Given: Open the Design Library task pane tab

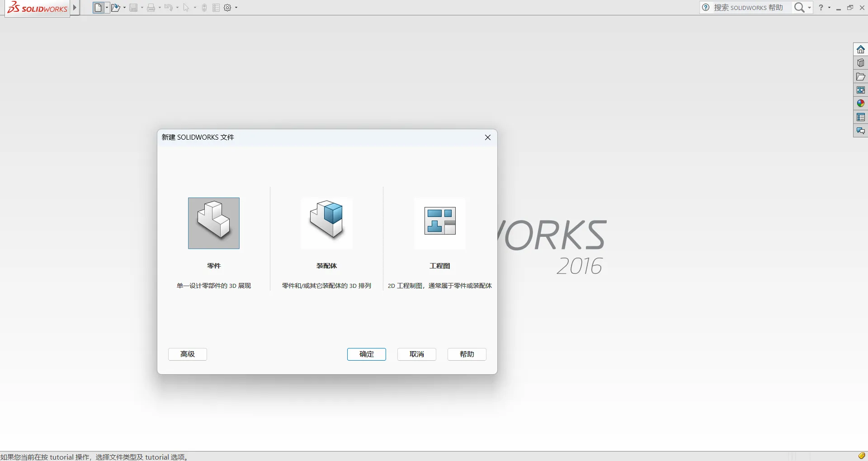Looking at the screenshot, I should click(x=861, y=63).
